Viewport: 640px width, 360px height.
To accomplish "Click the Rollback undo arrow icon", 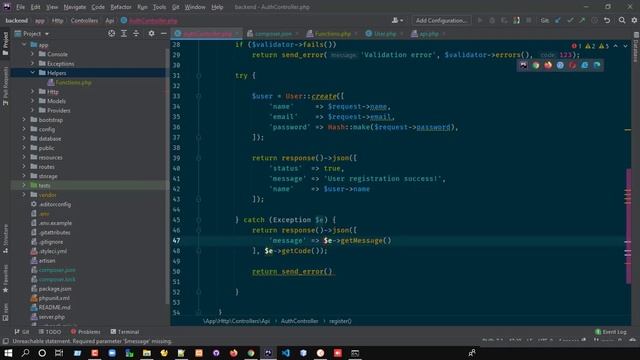I will click(x=607, y=20).
